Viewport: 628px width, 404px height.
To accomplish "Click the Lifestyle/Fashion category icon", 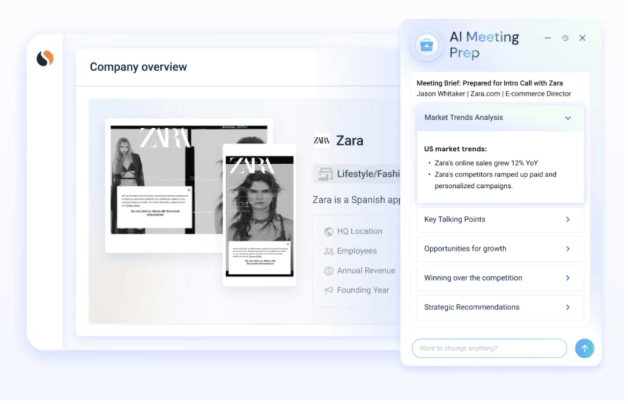I will (326, 174).
